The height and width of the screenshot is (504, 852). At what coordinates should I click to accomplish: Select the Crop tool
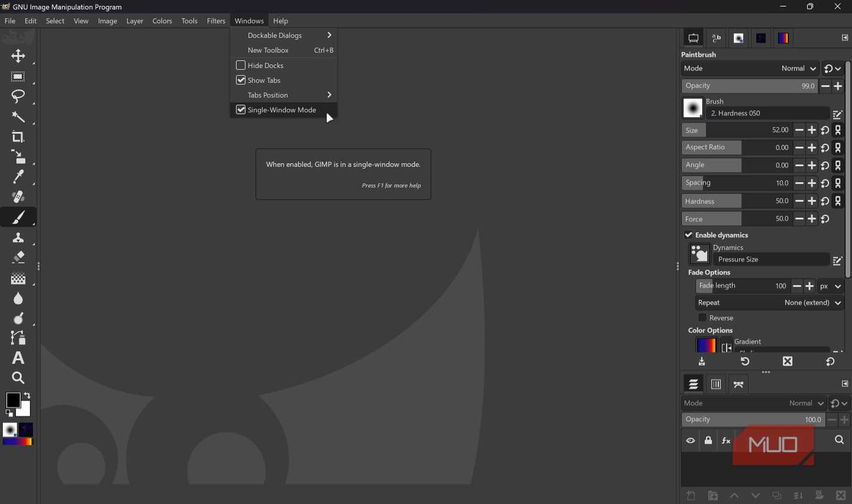coord(18,137)
